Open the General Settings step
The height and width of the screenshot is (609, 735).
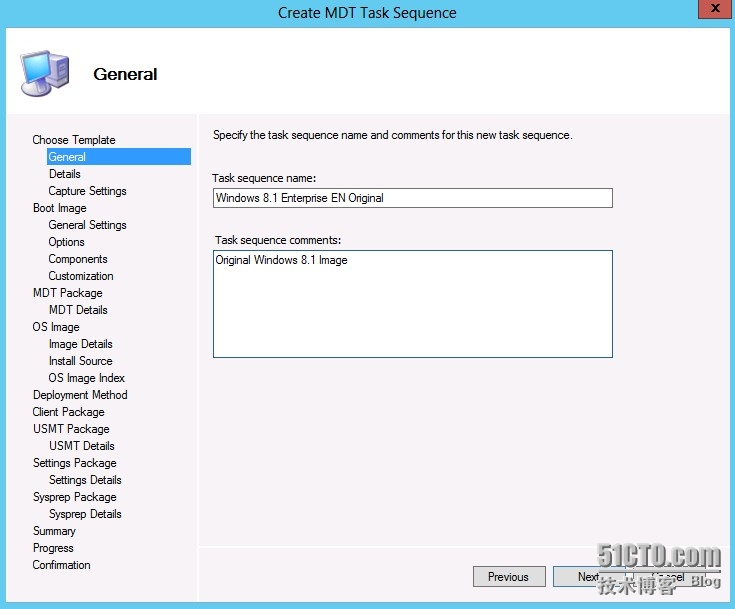click(x=87, y=225)
